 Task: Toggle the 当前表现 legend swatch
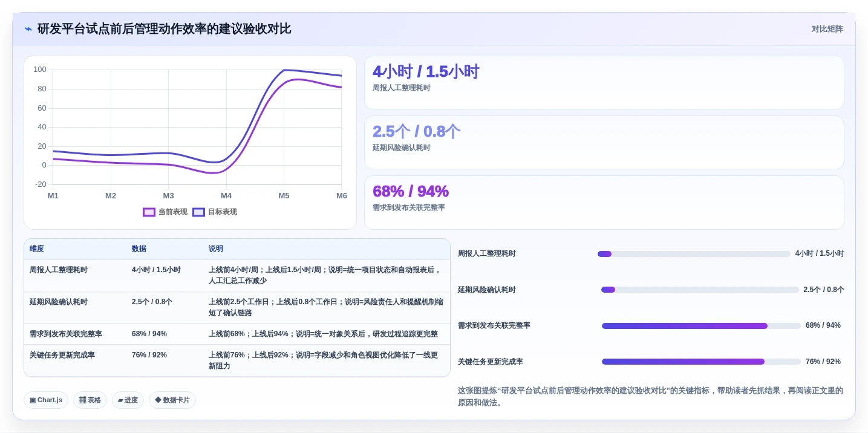(x=149, y=212)
